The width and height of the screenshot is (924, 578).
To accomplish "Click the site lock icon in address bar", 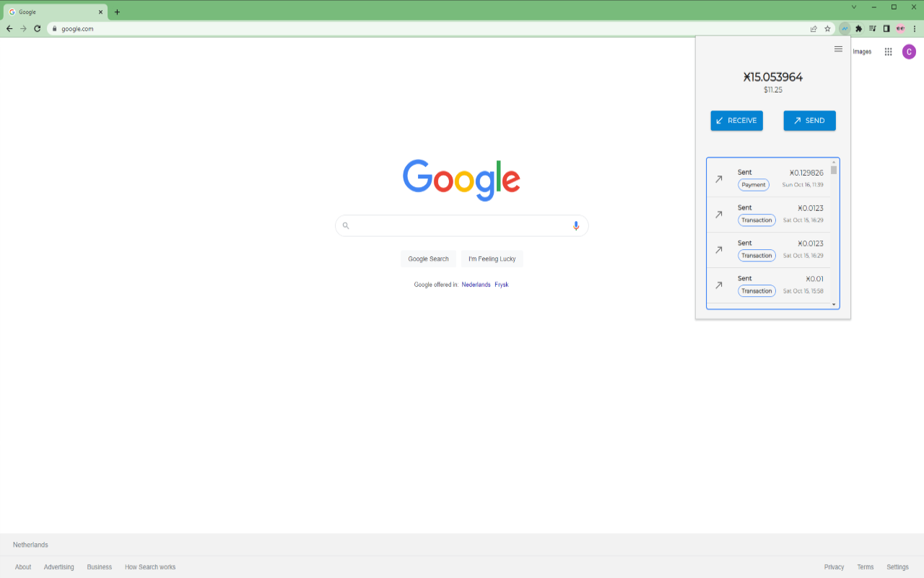I will click(x=54, y=29).
